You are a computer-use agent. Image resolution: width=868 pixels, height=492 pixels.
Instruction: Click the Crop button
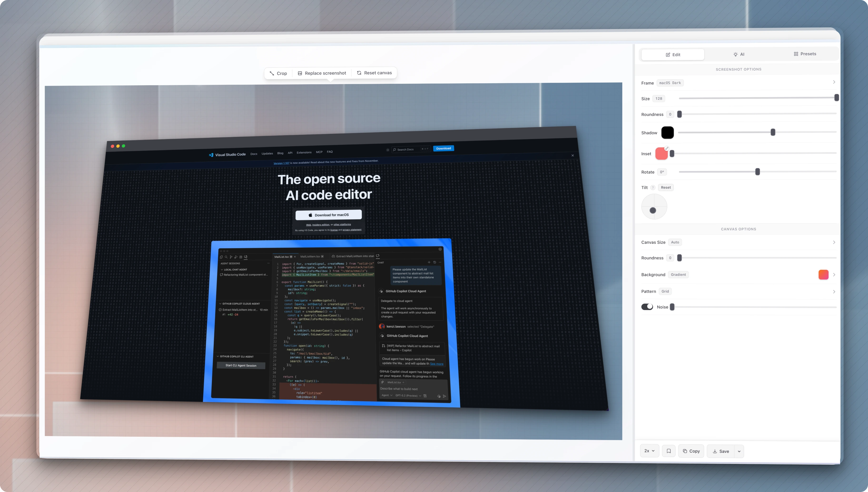pos(278,73)
